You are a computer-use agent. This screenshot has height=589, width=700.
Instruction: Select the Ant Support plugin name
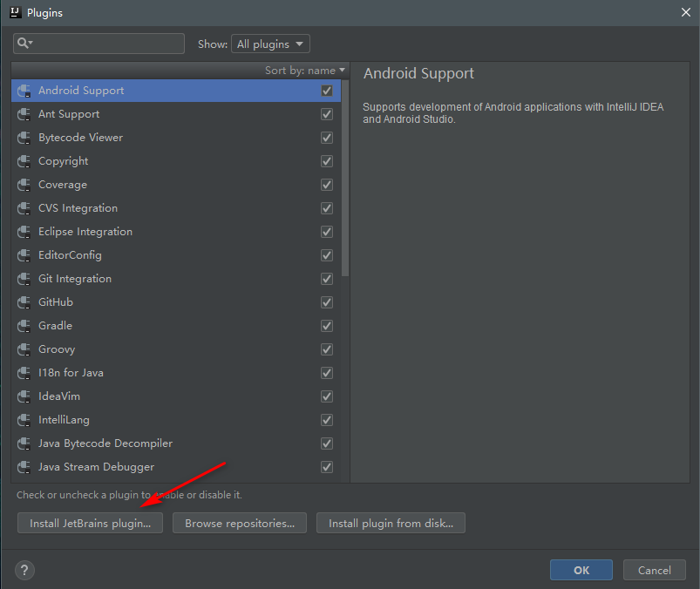click(69, 114)
